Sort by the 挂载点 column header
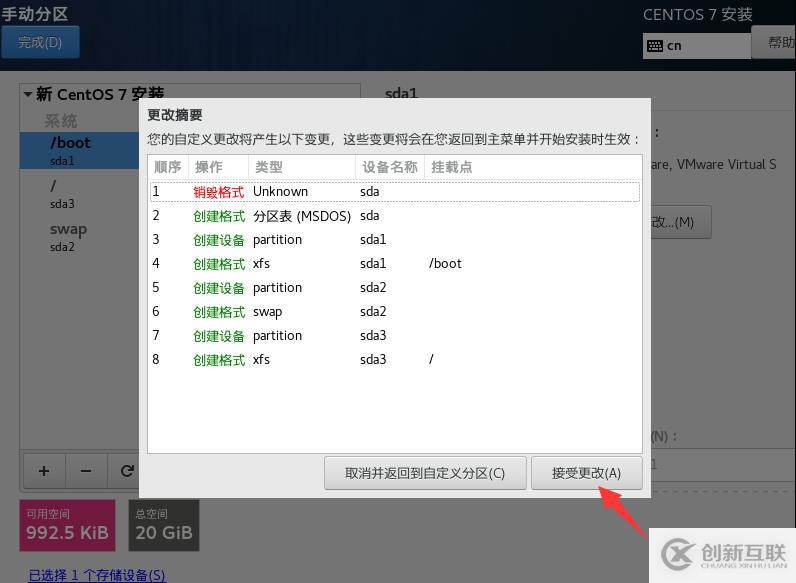 click(x=533, y=167)
